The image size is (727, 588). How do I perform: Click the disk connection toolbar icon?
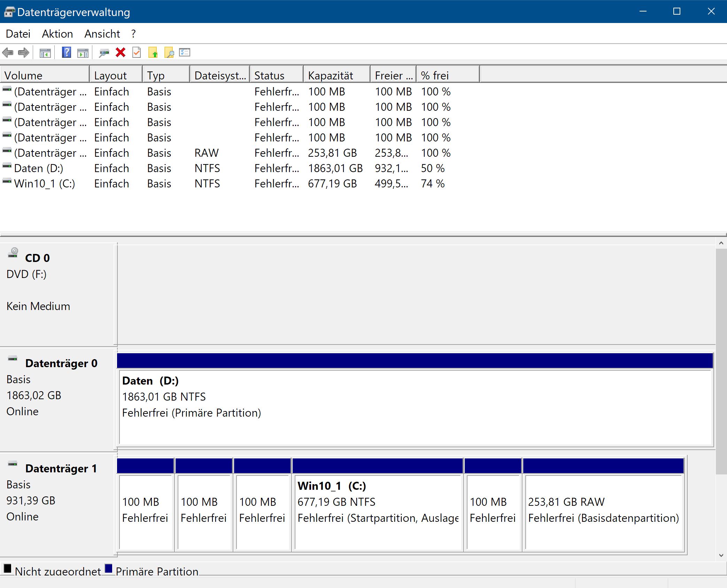coord(104,53)
